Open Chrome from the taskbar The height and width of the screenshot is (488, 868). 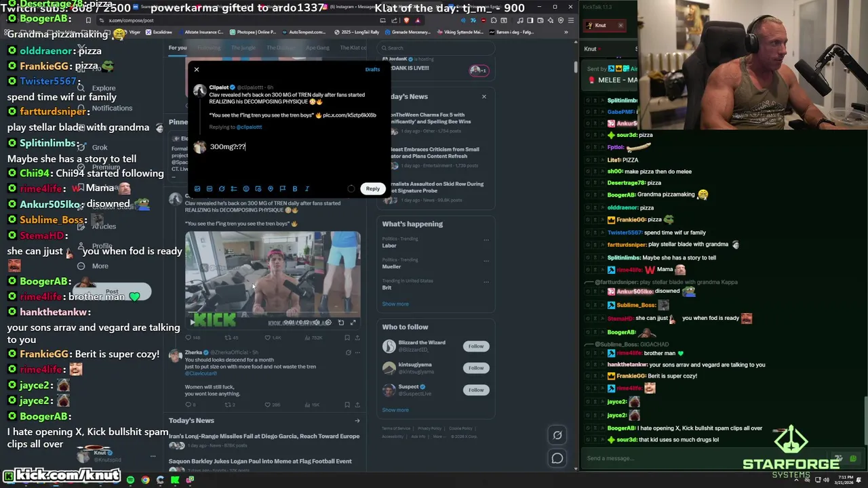point(145,480)
